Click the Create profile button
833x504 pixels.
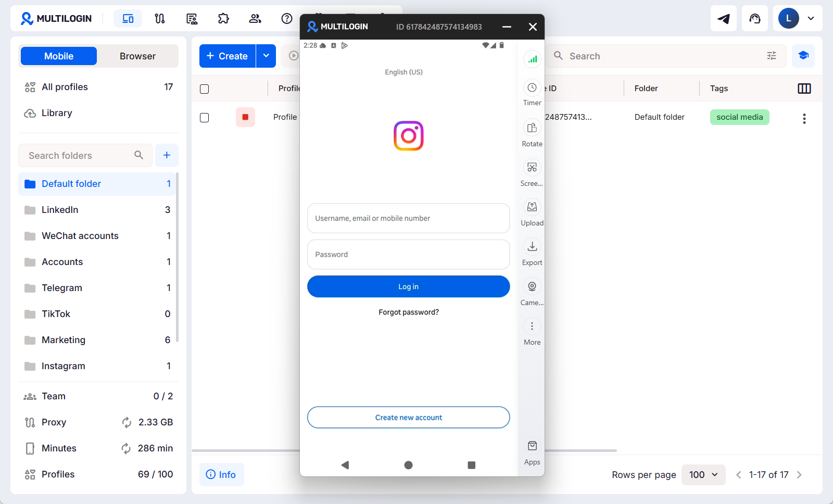(228, 56)
